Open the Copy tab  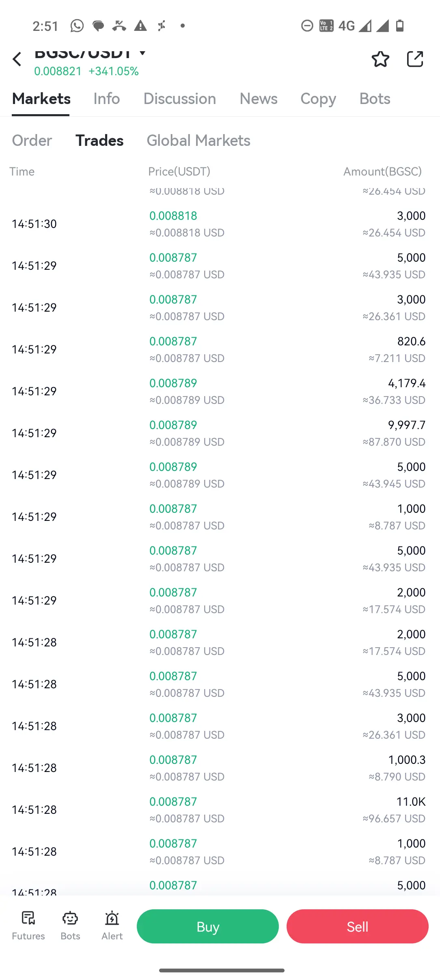click(318, 99)
